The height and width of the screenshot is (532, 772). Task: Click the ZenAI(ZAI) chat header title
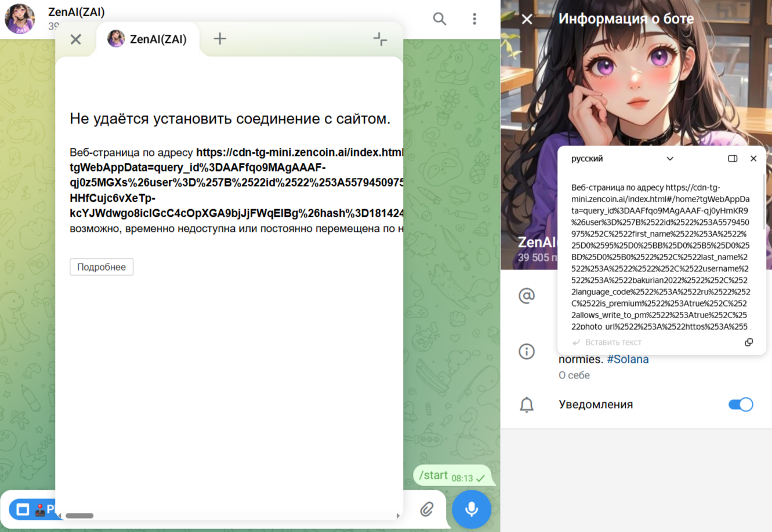coord(77,12)
